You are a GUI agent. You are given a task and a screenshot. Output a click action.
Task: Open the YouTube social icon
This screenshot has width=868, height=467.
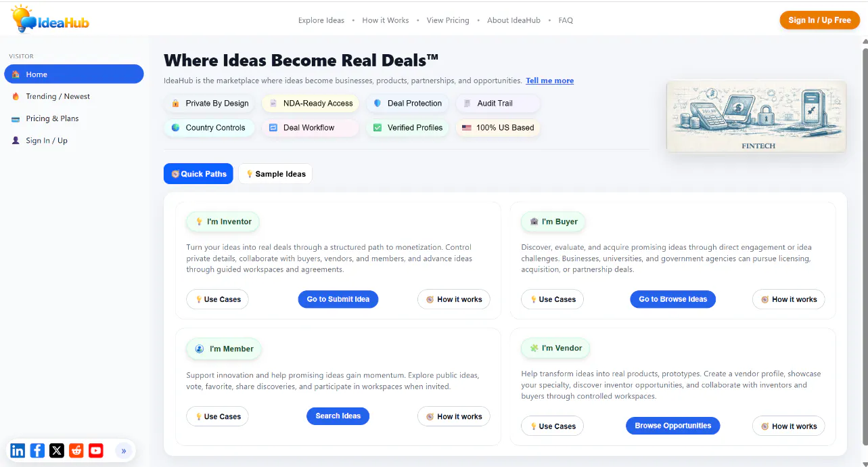tap(96, 450)
